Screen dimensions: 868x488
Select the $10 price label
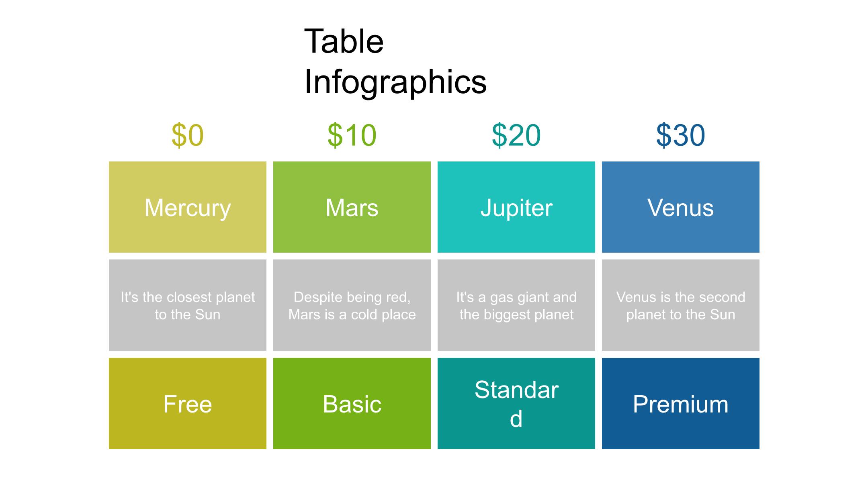(x=352, y=135)
